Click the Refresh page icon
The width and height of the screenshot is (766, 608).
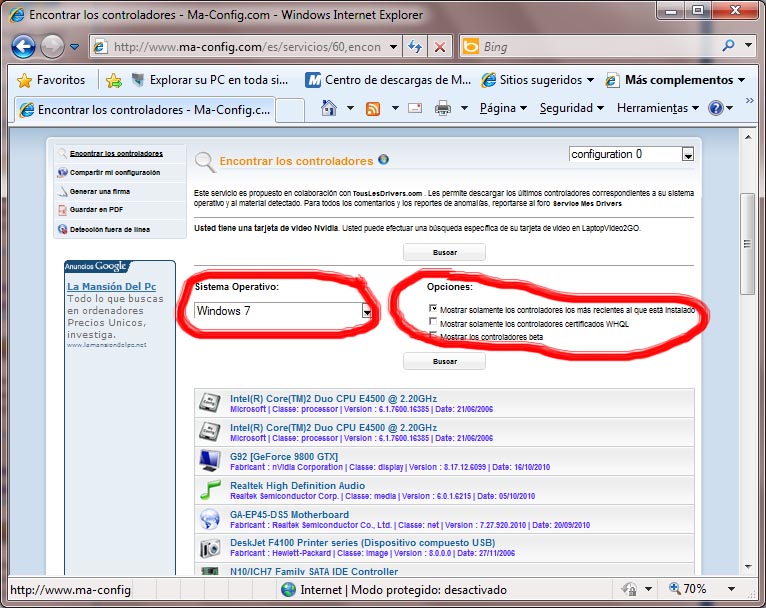coord(415,47)
